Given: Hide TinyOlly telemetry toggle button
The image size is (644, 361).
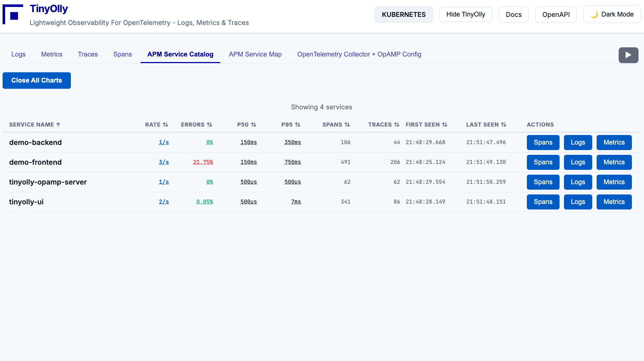Looking at the screenshot, I should click(x=466, y=15).
